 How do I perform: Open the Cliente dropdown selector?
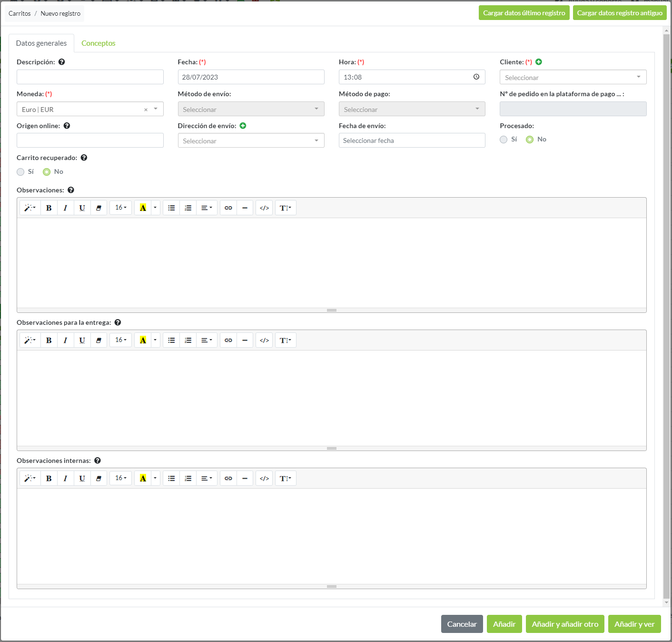point(573,77)
